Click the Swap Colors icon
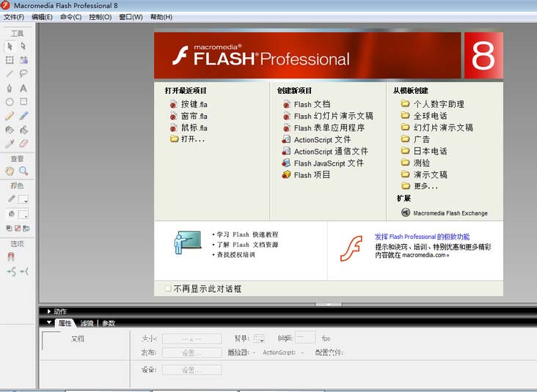537x392 pixels. pos(26,228)
